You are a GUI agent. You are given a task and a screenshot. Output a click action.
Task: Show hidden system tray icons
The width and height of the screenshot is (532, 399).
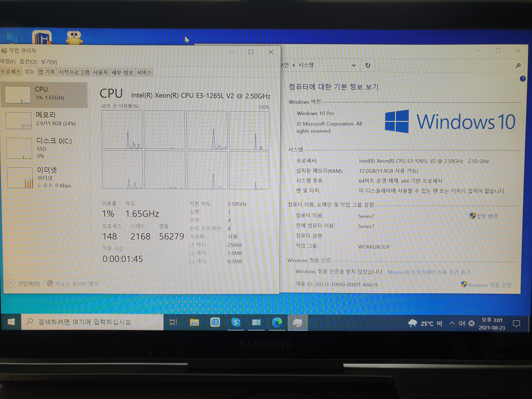coord(452,323)
